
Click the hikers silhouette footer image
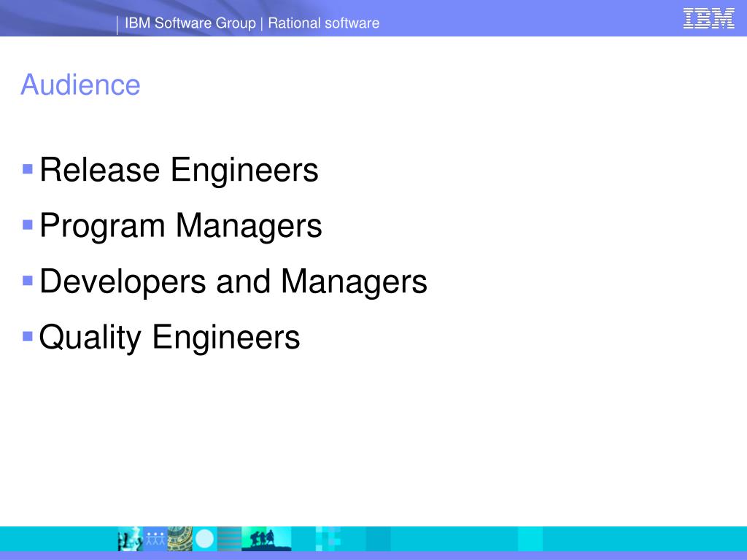[x=266, y=539]
